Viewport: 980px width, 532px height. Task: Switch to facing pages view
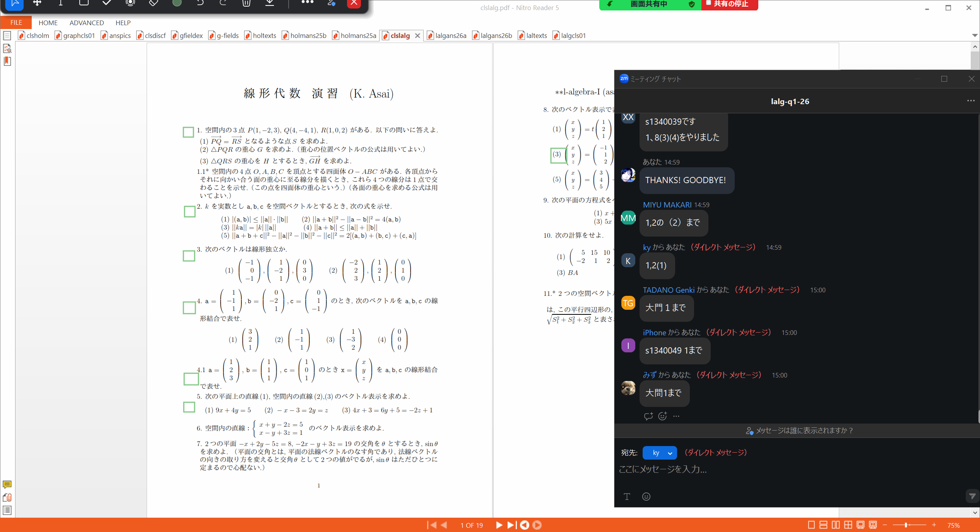pos(836,525)
